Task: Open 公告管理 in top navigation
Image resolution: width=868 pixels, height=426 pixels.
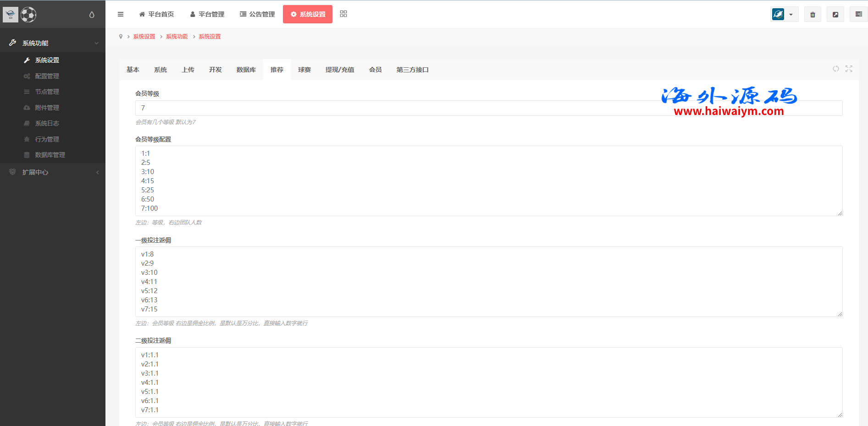Action: (257, 14)
